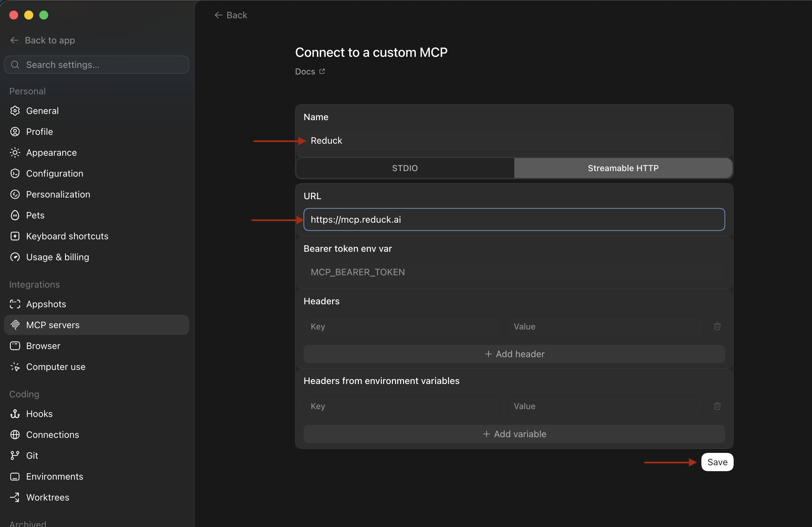Click the URL field with mcp.reduck.ai
Screen dimensions: 812x527
coord(514,219)
